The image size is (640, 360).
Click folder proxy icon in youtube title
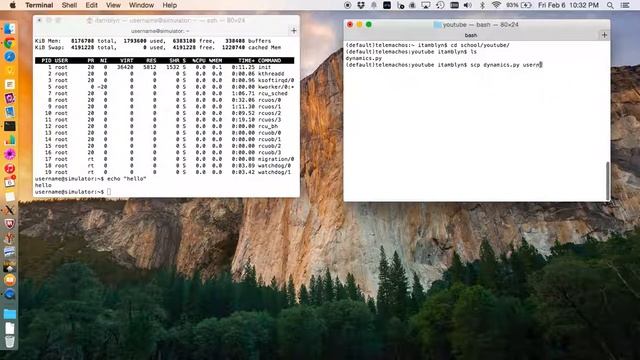437,25
